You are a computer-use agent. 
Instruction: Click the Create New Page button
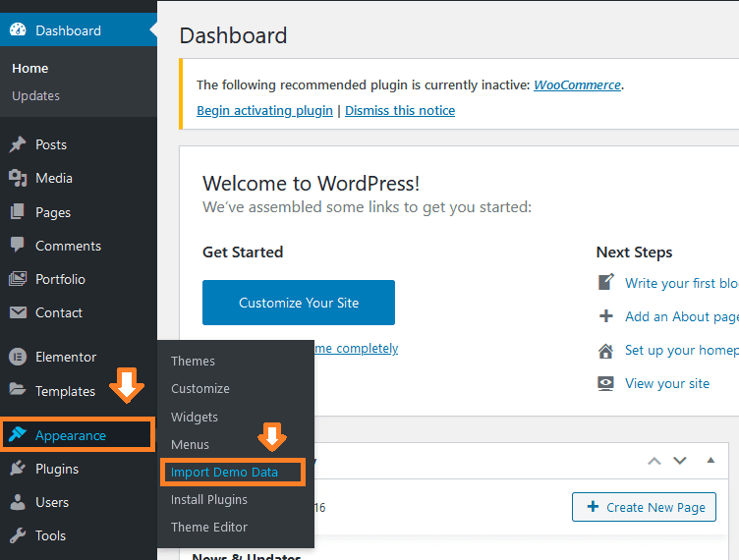point(644,507)
